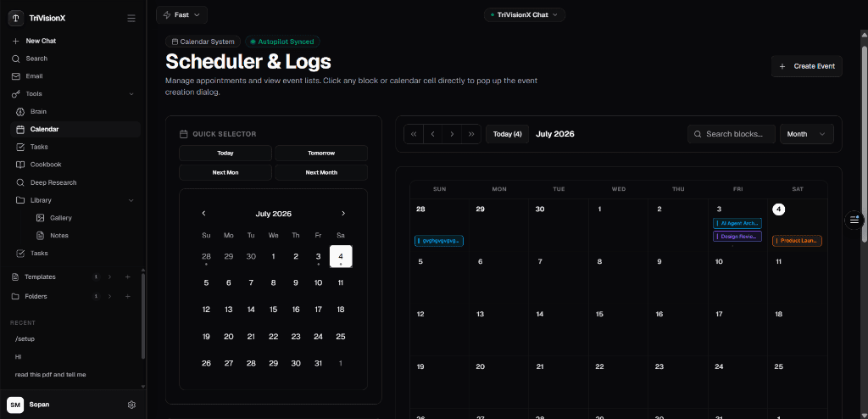Collapse the Library section chevron
The width and height of the screenshot is (868, 419).
tap(131, 200)
